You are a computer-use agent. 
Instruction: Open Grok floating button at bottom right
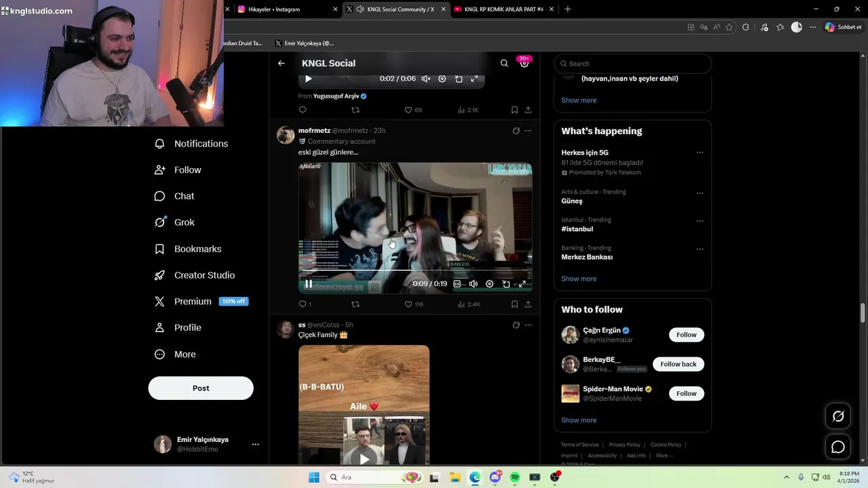point(838,417)
